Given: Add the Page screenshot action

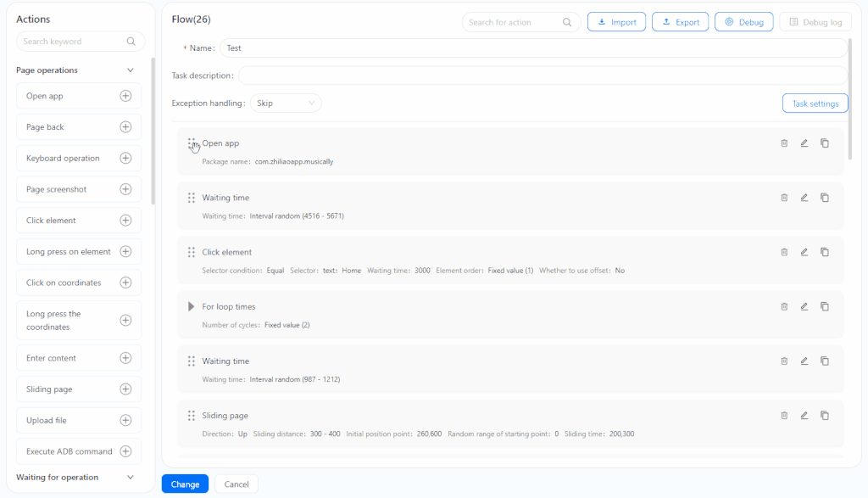Looking at the screenshot, I should (125, 189).
